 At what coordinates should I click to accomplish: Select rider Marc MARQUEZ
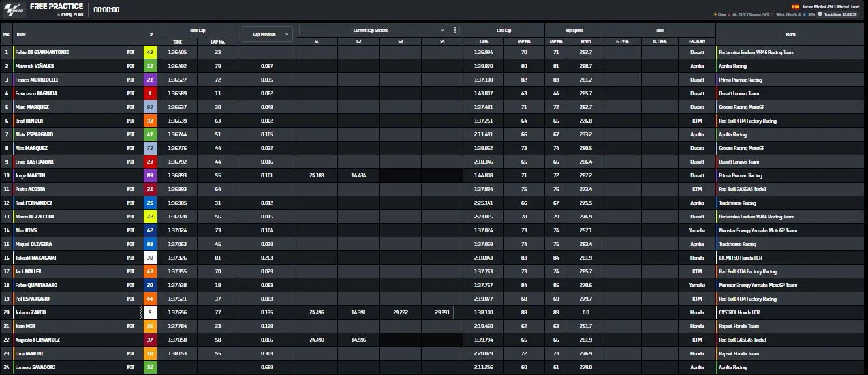32,107
